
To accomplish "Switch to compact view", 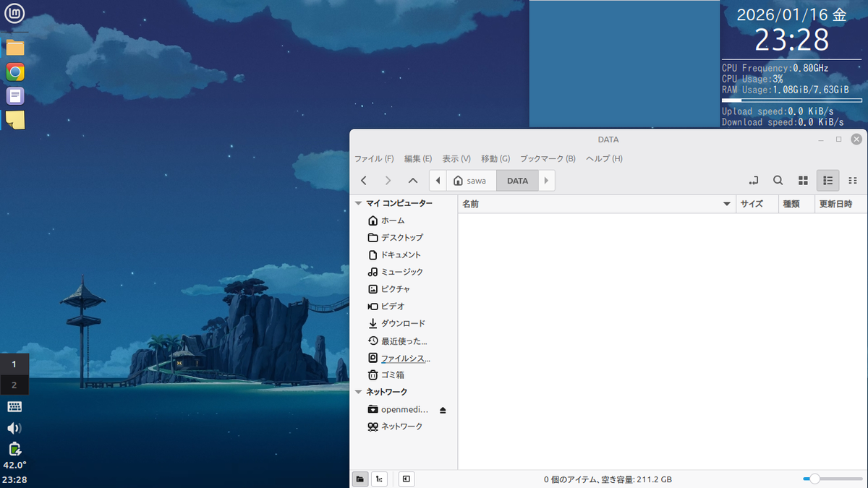I will [853, 181].
